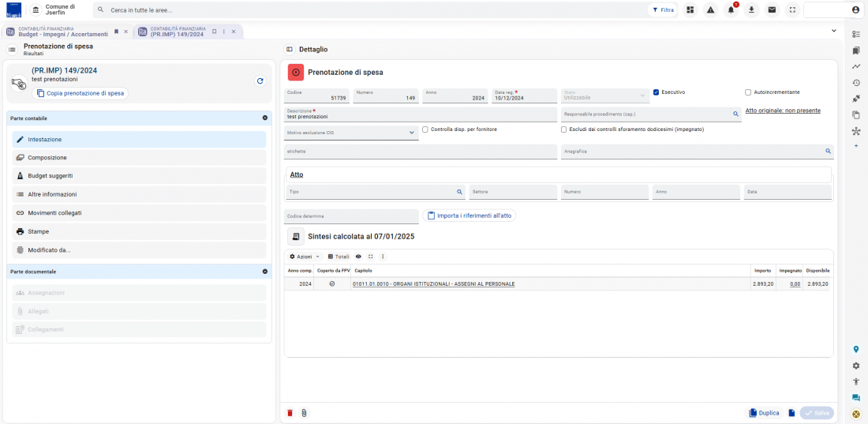The width and height of the screenshot is (868, 424).
Task: Open the network hub icon in right sidebar
Action: click(x=856, y=131)
